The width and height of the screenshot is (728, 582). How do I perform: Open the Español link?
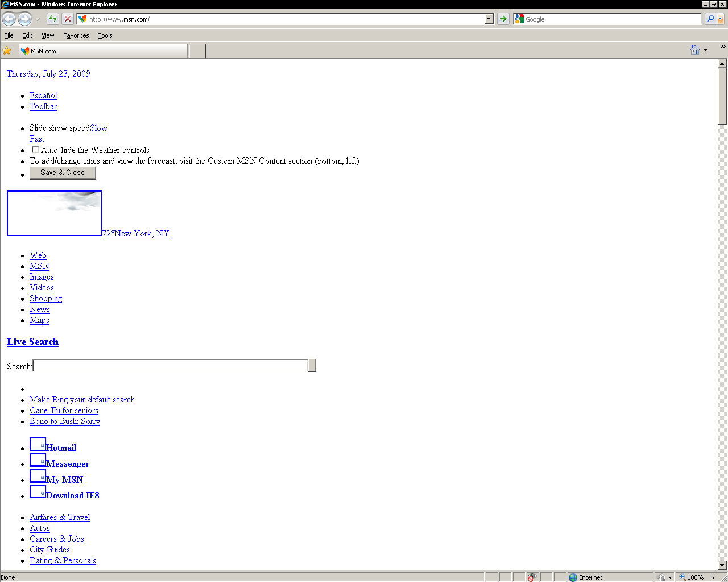(43, 95)
